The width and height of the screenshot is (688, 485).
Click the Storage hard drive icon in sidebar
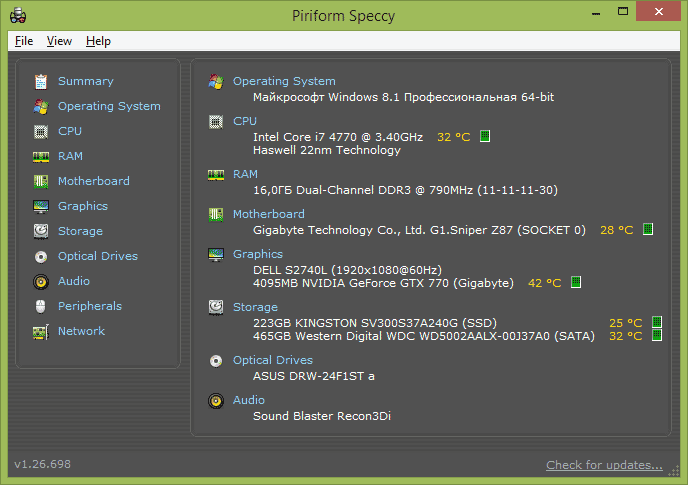pos(41,231)
